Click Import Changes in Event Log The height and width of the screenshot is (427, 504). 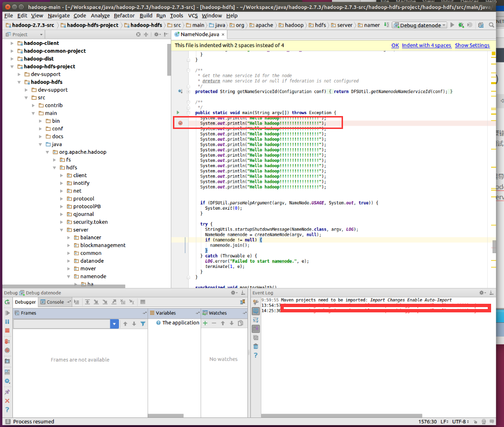[387, 300]
